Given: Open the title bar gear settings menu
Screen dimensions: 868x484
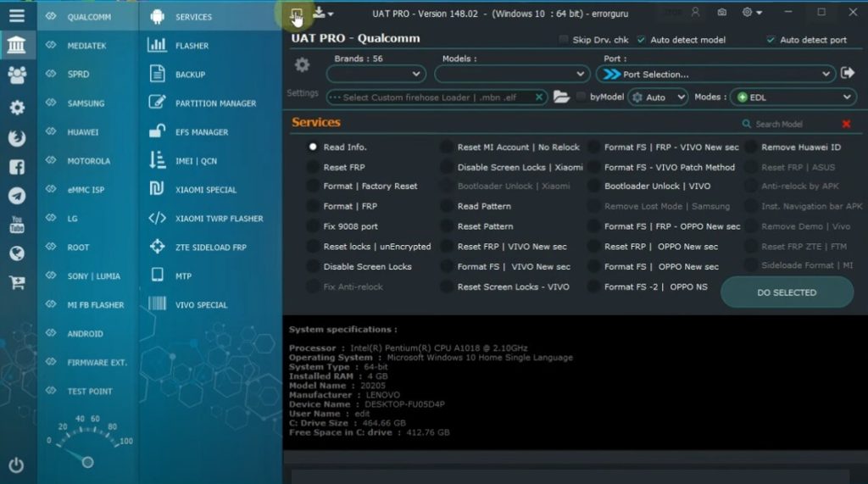Looking at the screenshot, I should [752, 12].
